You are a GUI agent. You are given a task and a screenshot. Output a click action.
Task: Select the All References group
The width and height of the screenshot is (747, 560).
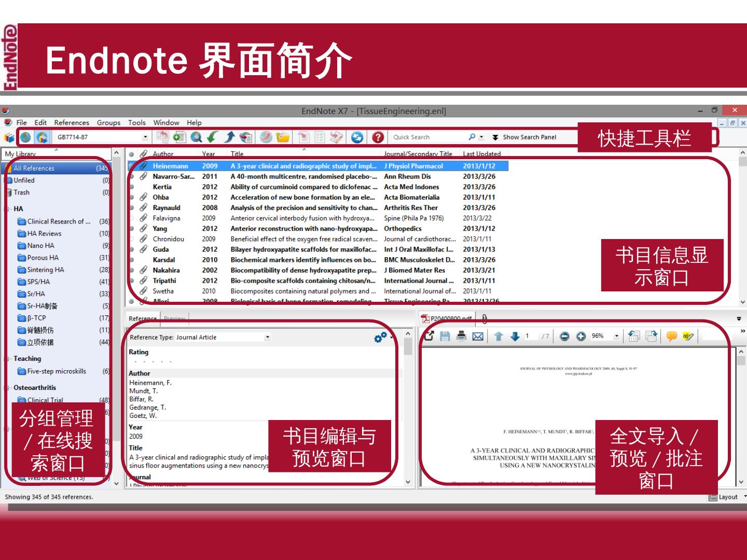pyautogui.click(x=57, y=168)
